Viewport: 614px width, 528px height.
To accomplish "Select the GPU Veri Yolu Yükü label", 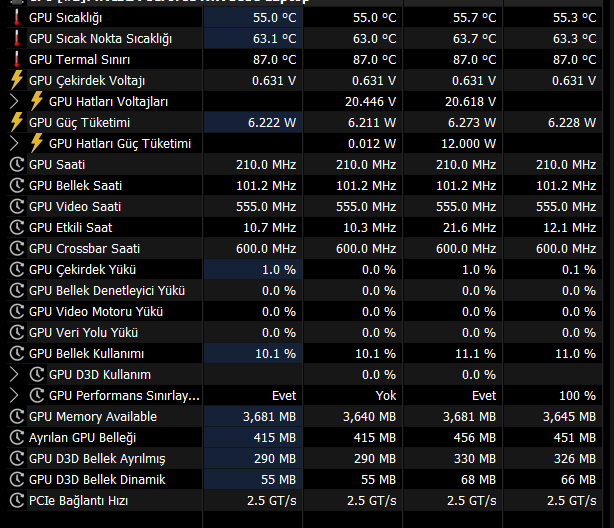I will point(83,333).
